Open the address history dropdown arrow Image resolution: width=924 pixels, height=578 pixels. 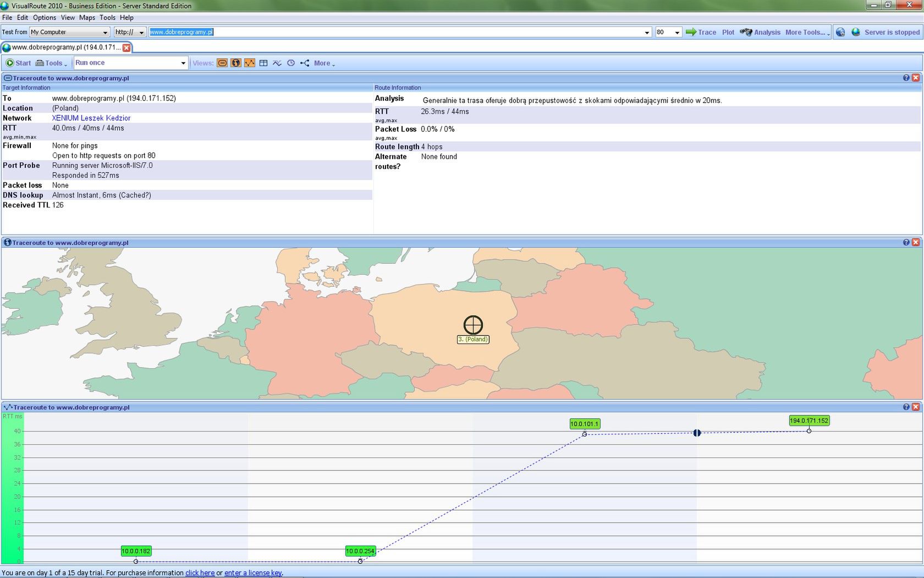[647, 32]
